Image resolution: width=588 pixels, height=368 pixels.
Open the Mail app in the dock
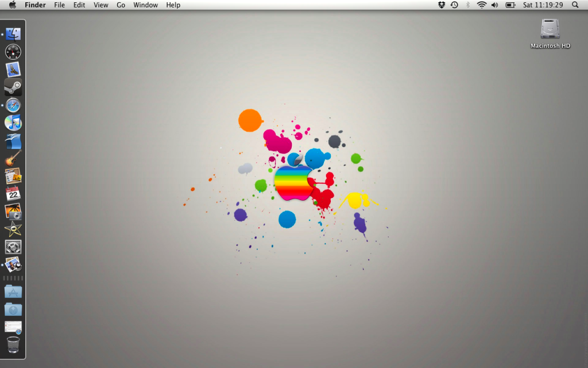pyautogui.click(x=13, y=70)
